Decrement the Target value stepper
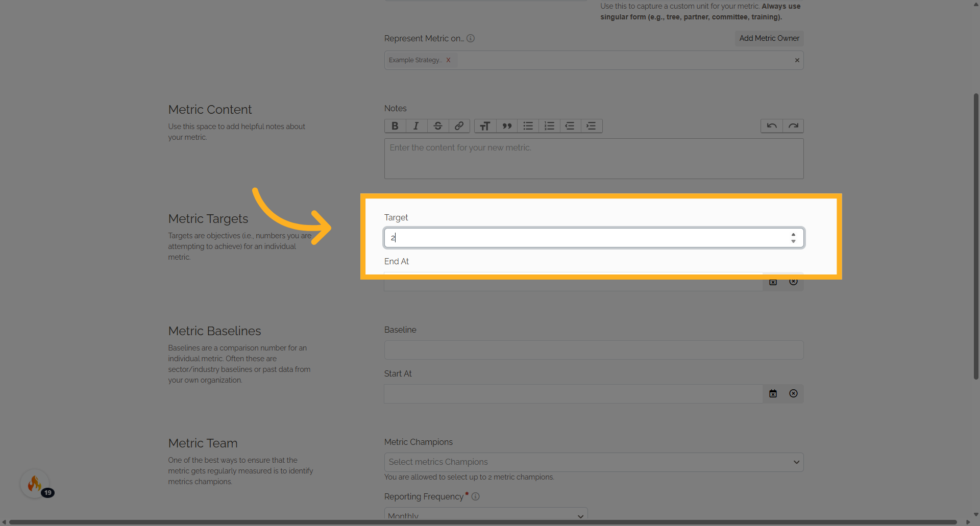 point(793,241)
